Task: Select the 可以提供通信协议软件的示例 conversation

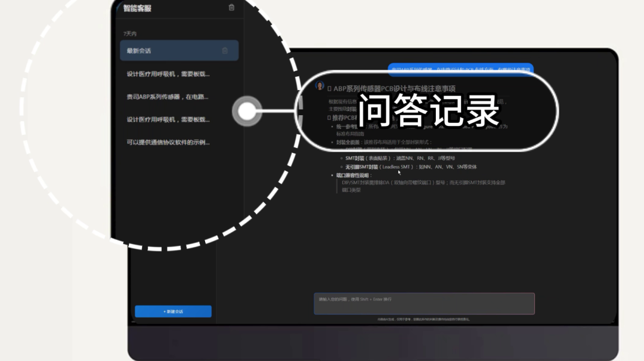Action: pyautogui.click(x=168, y=142)
